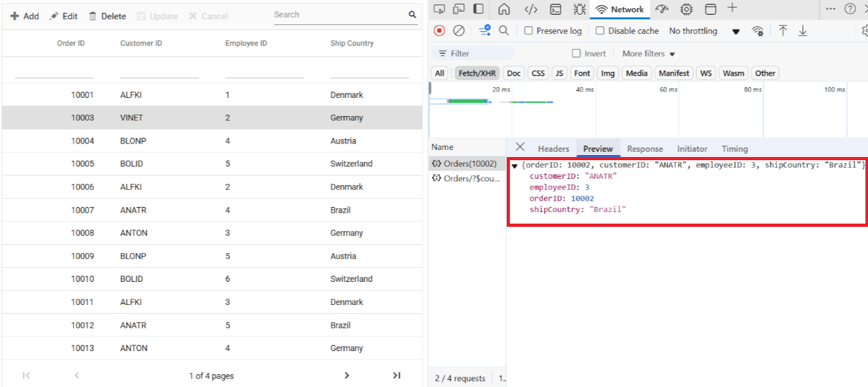The height and width of the screenshot is (387, 868).
Task: Expand the More filters dropdown
Action: (649, 54)
